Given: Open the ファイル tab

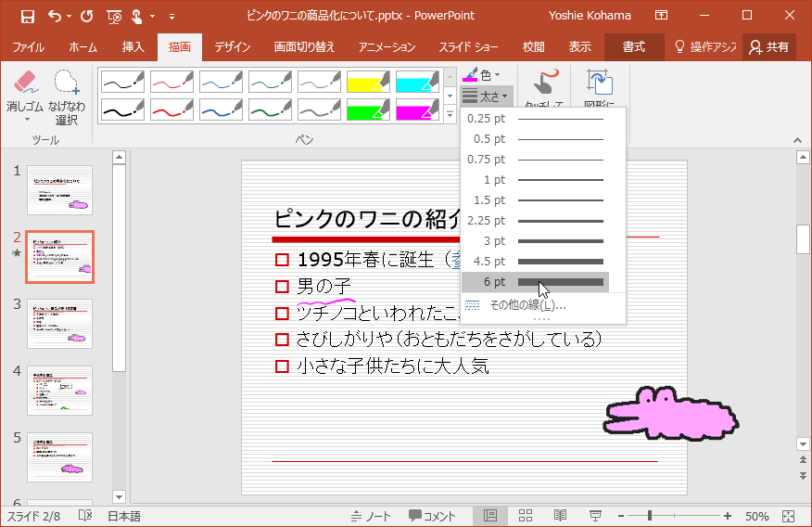Looking at the screenshot, I should pos(29,47).
